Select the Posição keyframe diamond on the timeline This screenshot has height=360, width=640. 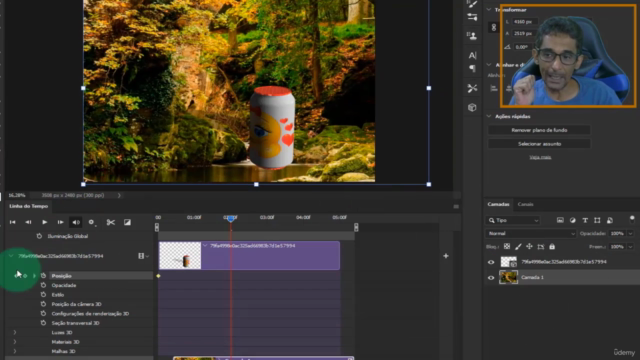(x=158, y=276)
